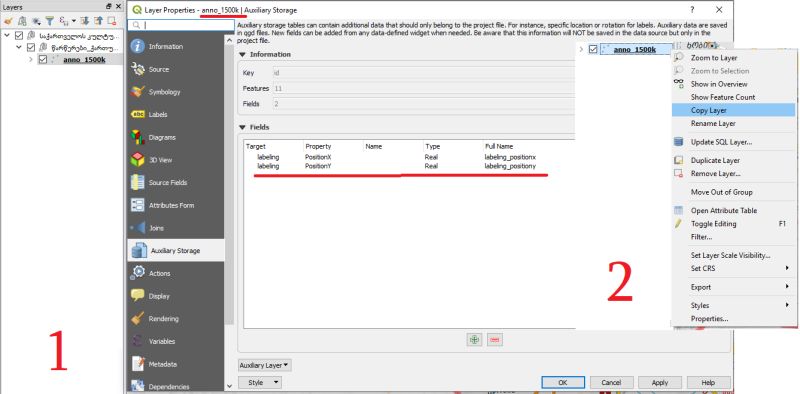Screen dimensions: 800x394
Task: Expand anno_1500k layer in Layers panel
Action: click(31, 59)
